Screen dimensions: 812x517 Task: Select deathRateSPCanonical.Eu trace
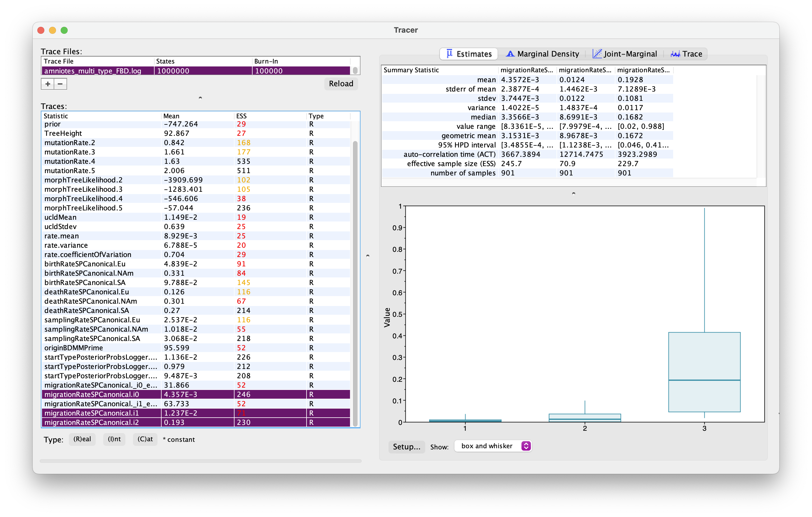pyautogui.click(x=196, y=292)
